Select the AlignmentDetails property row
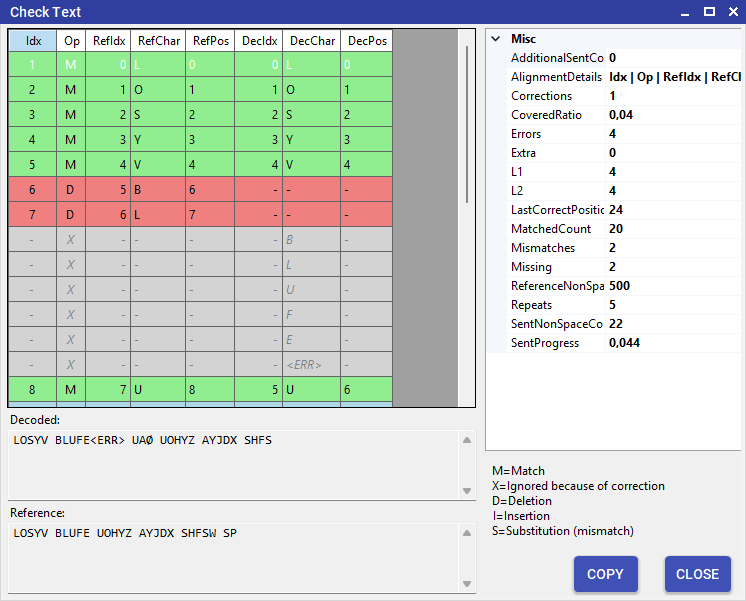The image size is (746, 601). pos(624,77)
